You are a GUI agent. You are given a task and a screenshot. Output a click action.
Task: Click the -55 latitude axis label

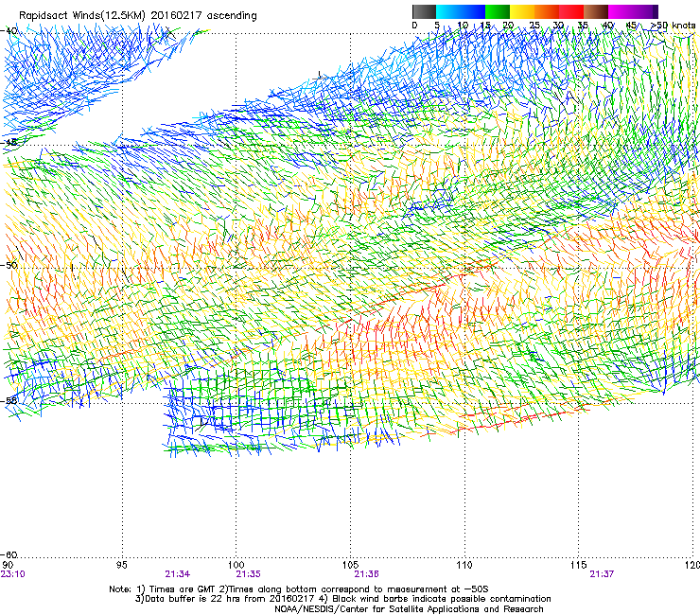coord(9,400)
